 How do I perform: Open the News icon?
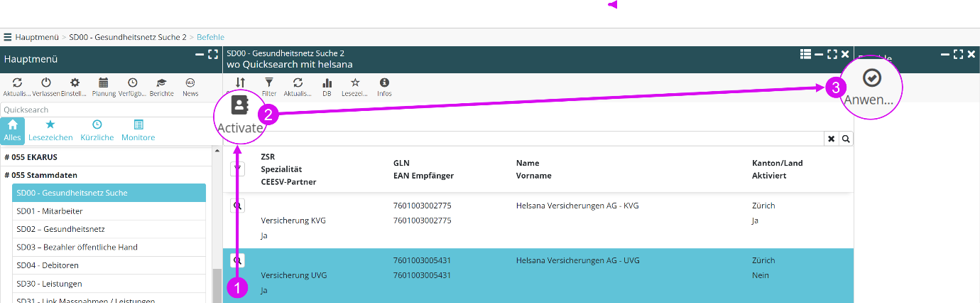pos(190,83)
